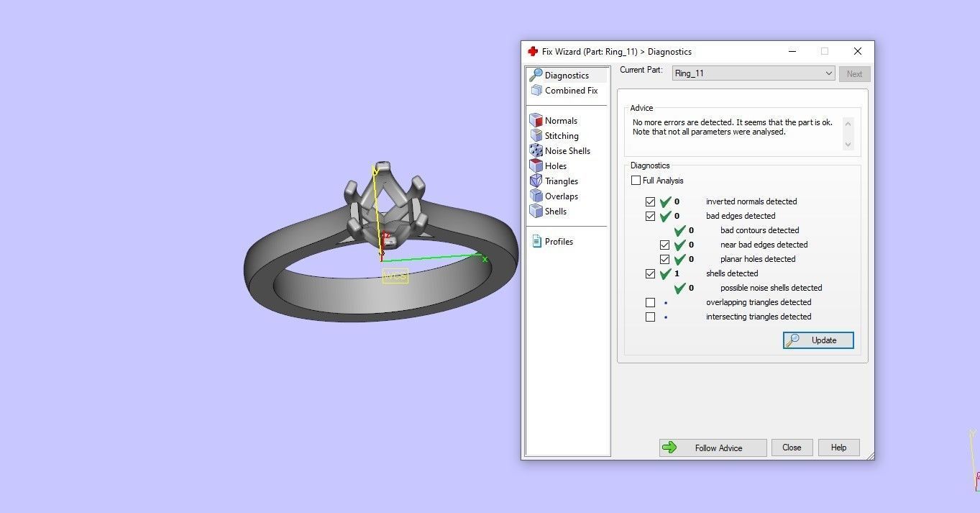Open the Overlaps page label
This screenshot has height=513, width=980.
point(562,196)
